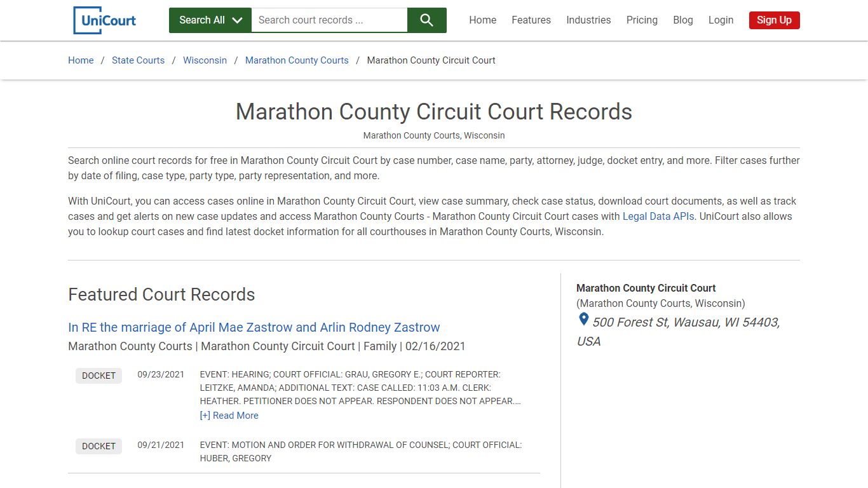Screen dimensions: 868x488
Task: Expand the Search All dropdown
Action: coord(210,20)
